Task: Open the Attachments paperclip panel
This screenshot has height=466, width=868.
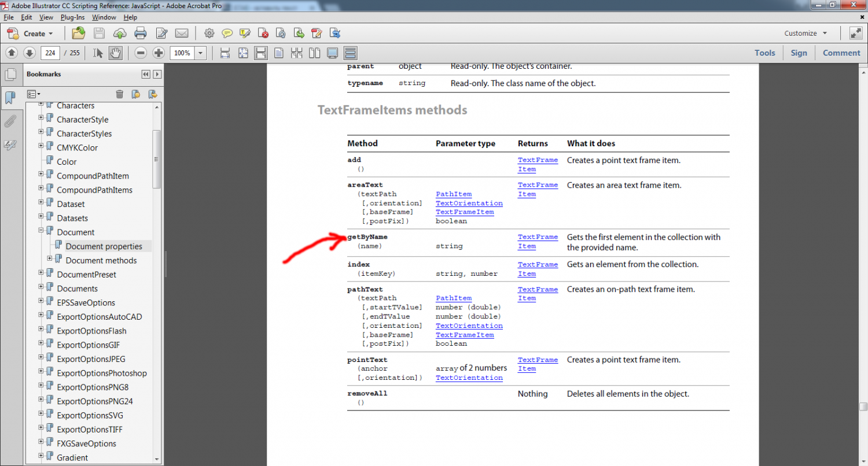Action: coord(10,121)
